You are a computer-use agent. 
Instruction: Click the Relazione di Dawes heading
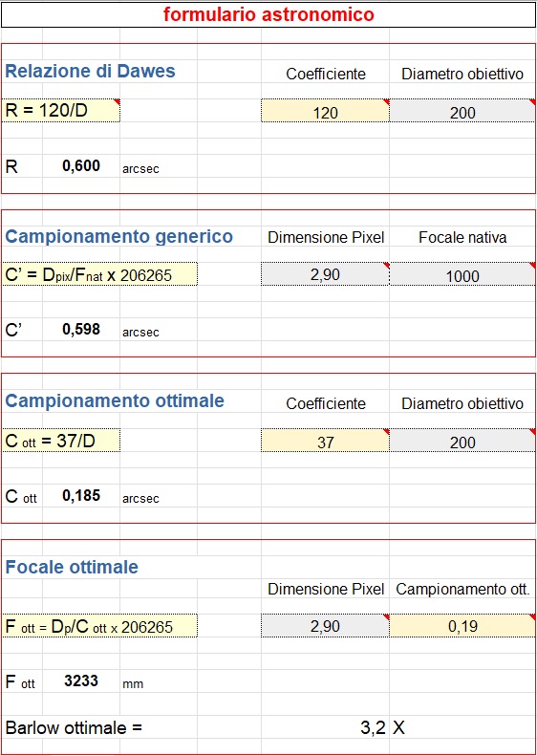[x=90, y=72]
